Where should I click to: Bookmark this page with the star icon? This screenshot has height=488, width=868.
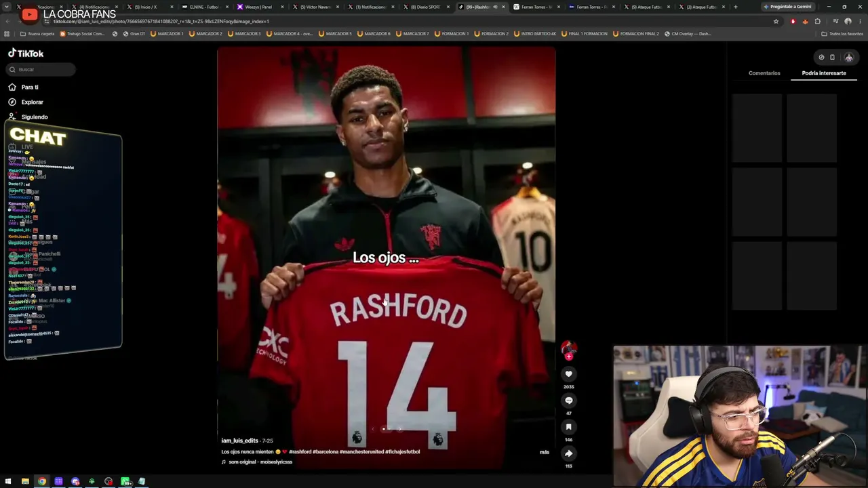coord(776,21)
